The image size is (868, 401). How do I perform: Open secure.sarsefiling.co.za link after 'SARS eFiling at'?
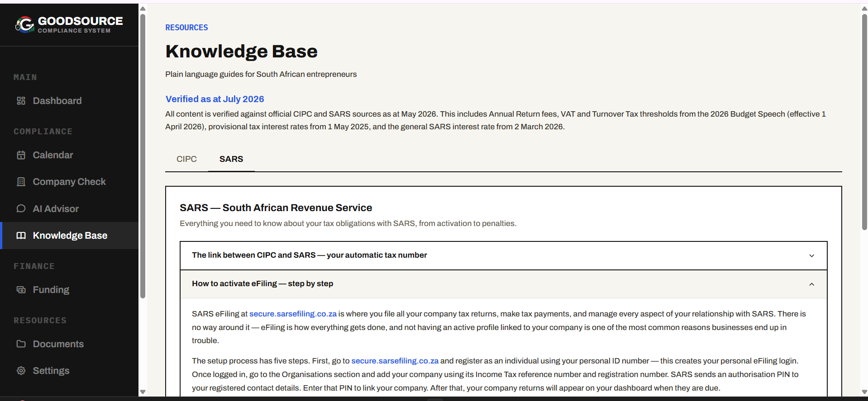pos(293,314)
